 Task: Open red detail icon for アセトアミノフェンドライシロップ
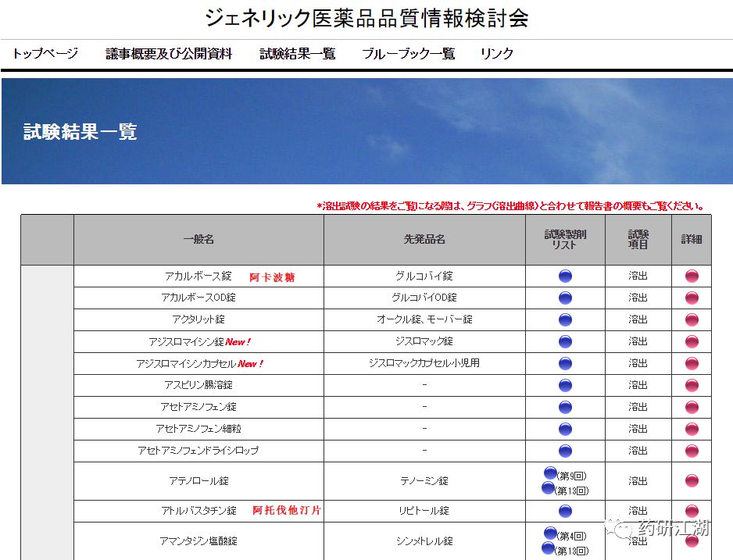[x=692, y=451]
